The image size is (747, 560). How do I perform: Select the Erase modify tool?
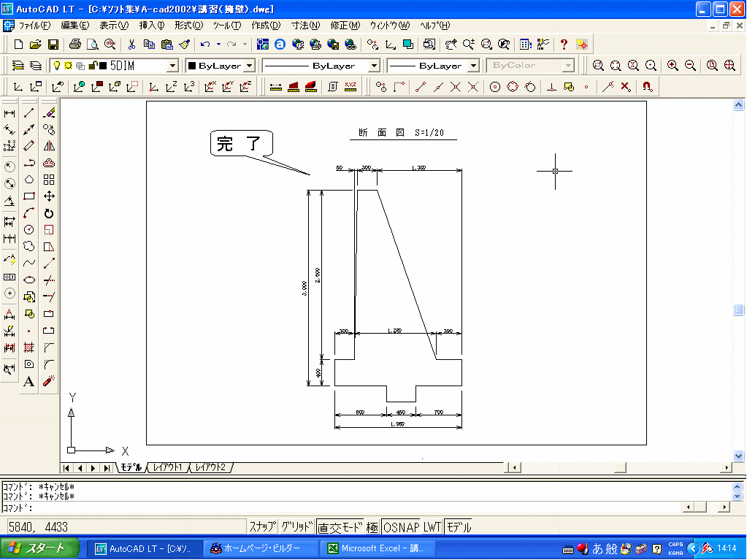pyautogui.click(x=49, y=113)
